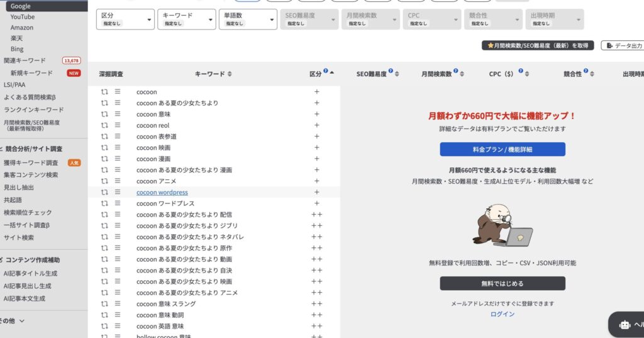Open 検索順位チェック in the sidebar
The height and width of the screenshot is (338, 644).
click(x=28, y=213)
